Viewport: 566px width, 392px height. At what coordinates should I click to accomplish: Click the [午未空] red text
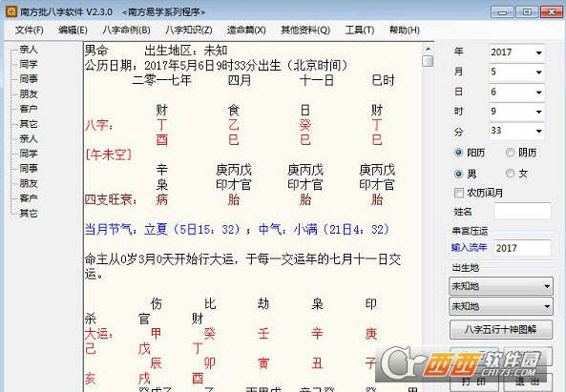(x=109, y=155)
